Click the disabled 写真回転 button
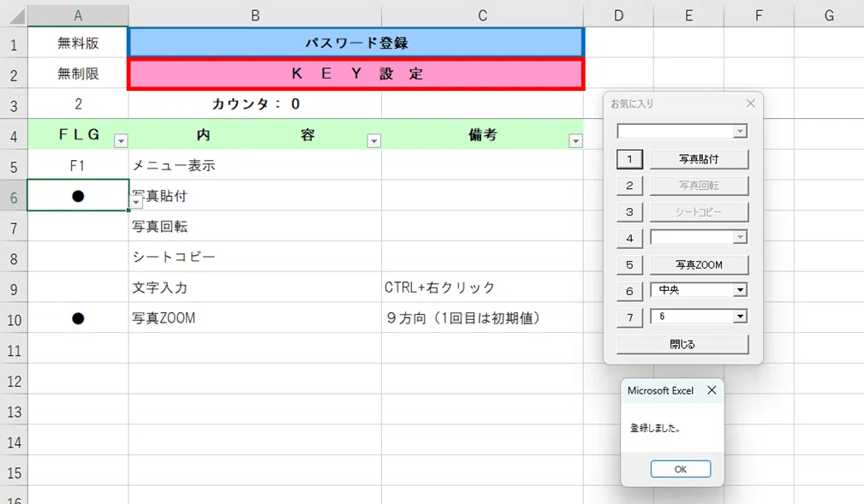This screenshot has width=864, height=504. pos(699,186)
